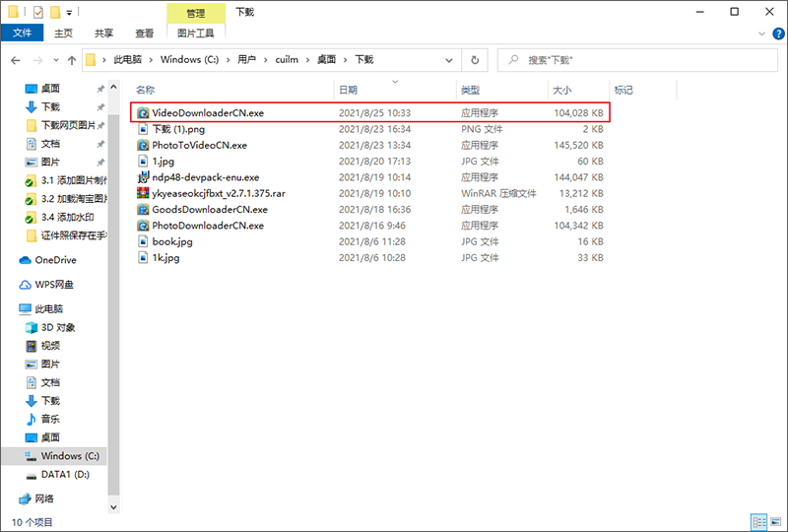Click the chevron after 桌面 in address bar

pyautogui.click(x=346, y=60)
